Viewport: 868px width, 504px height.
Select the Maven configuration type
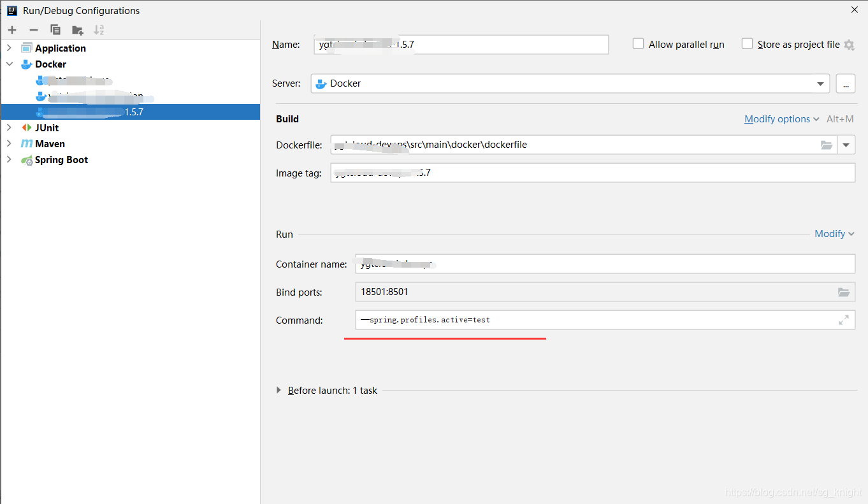pos(48,143)
